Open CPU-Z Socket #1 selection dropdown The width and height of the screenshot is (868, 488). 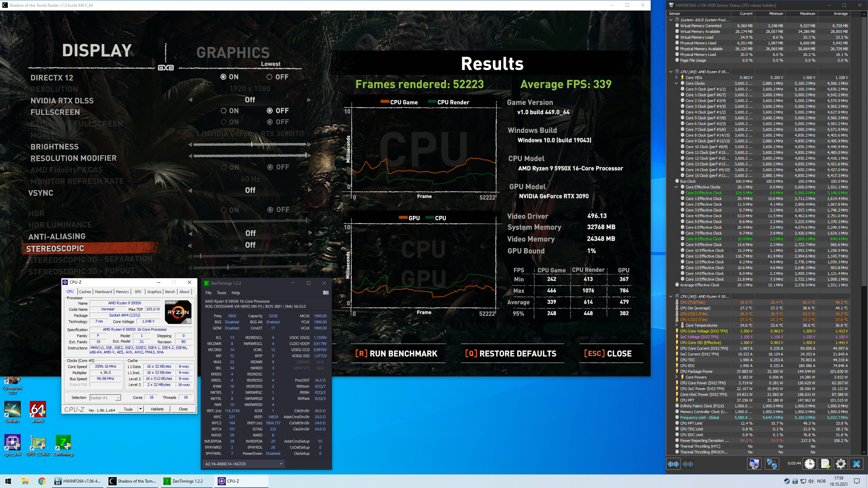point(105,398)
